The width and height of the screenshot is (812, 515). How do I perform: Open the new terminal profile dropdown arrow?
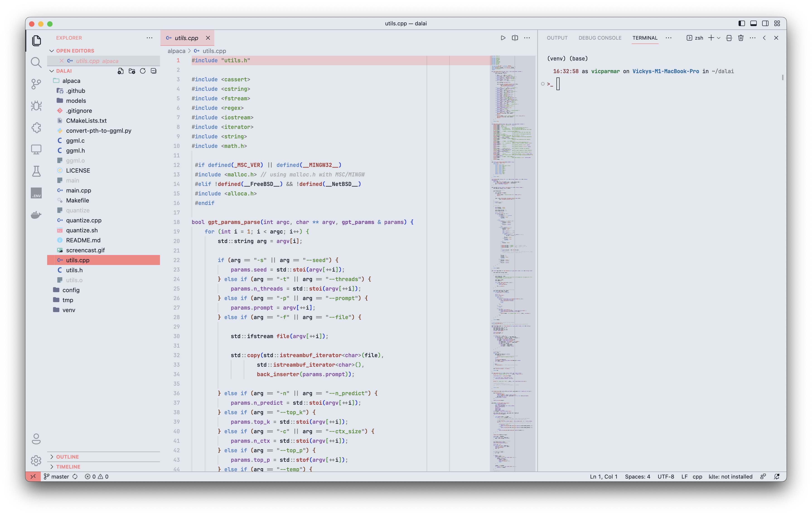[719, 38]
